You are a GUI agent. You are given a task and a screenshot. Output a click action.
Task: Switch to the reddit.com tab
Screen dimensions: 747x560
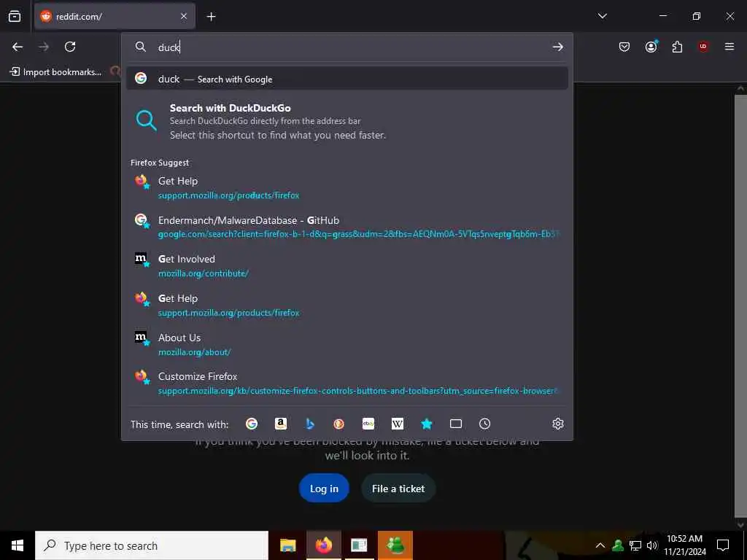115,16
